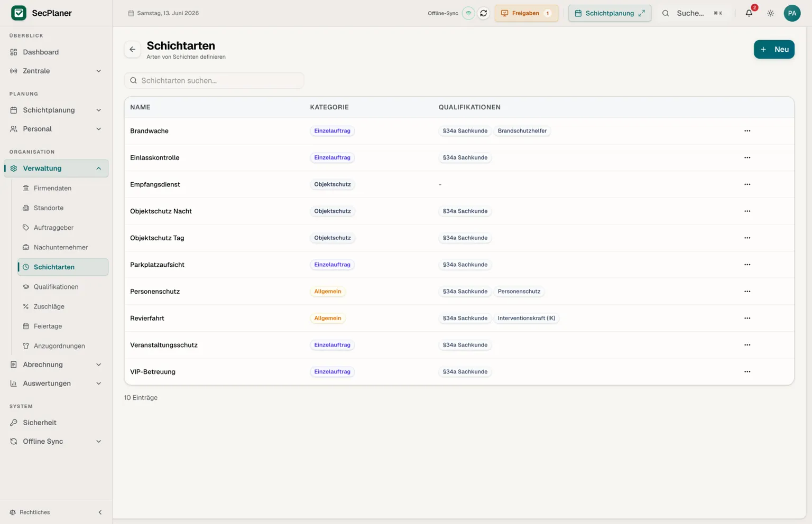Click the Allgemein tag in Revierfahrt row
Screen dimensions: 812x524
(x=328, y=318)
